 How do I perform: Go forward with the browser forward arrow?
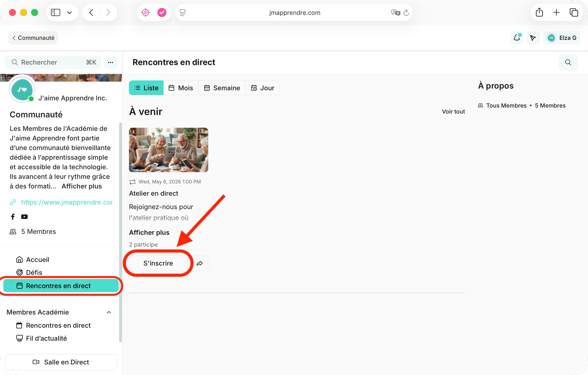(108, 12)
